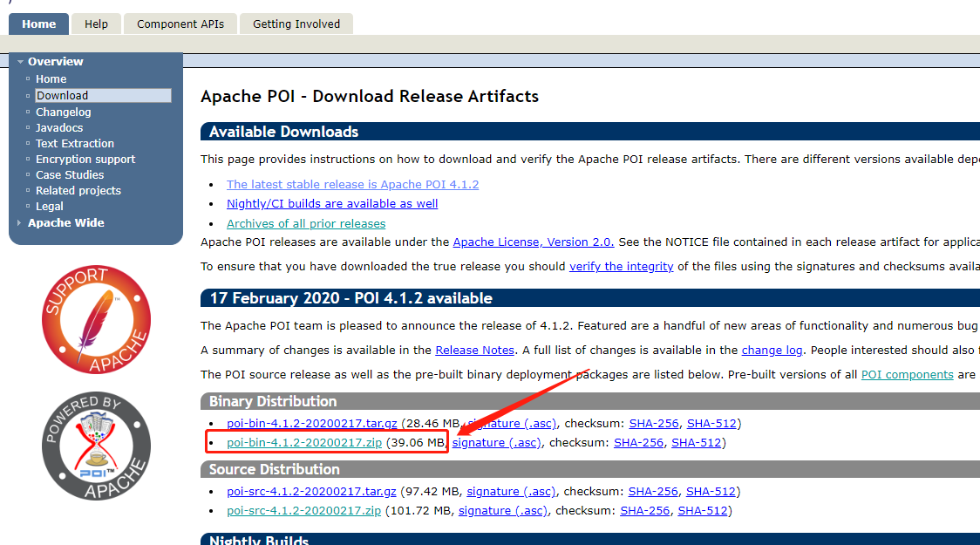This screenshot has width=980, height=545.
Task: Go to Home in sidebar overview
Action: 51,79
